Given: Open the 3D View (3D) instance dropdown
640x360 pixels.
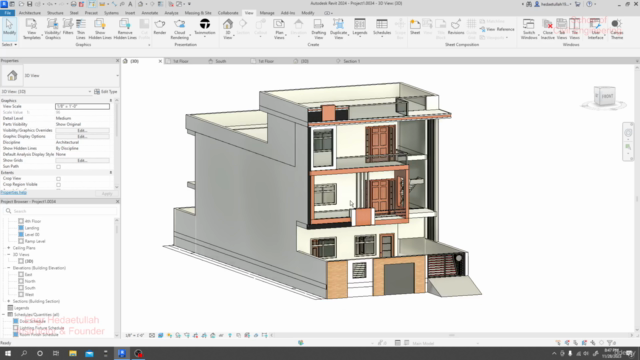Looking at the screenshot, I should coord(90,91).
